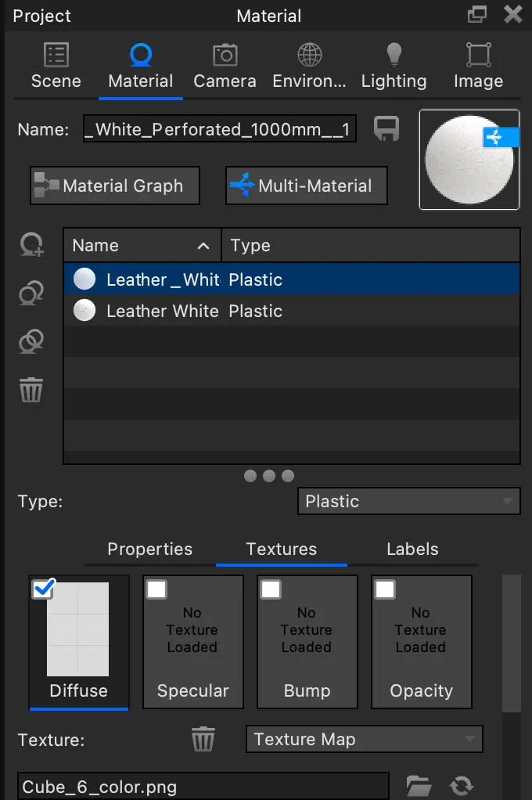Click the Multi-Material button

tap(306, 186)
